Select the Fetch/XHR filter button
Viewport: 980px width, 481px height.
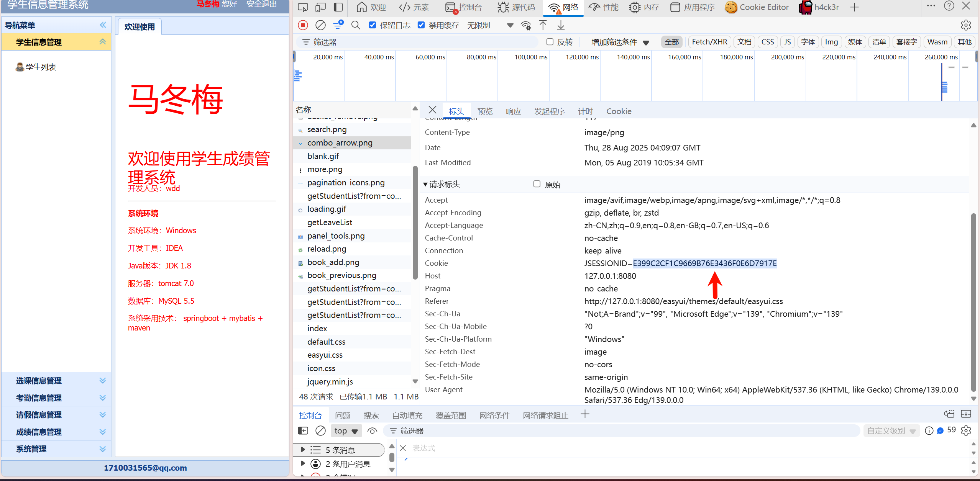709,42
